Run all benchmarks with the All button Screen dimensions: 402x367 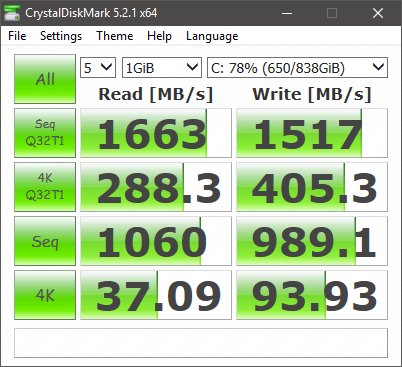[x=45, y=79]
